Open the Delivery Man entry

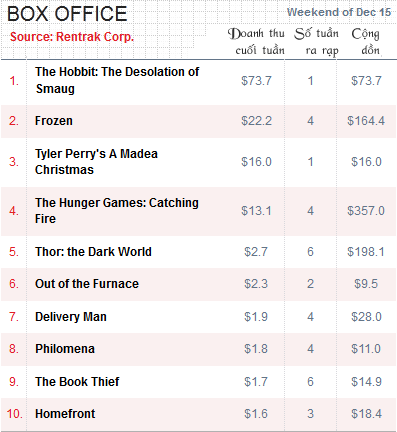[x=71, y=317]
